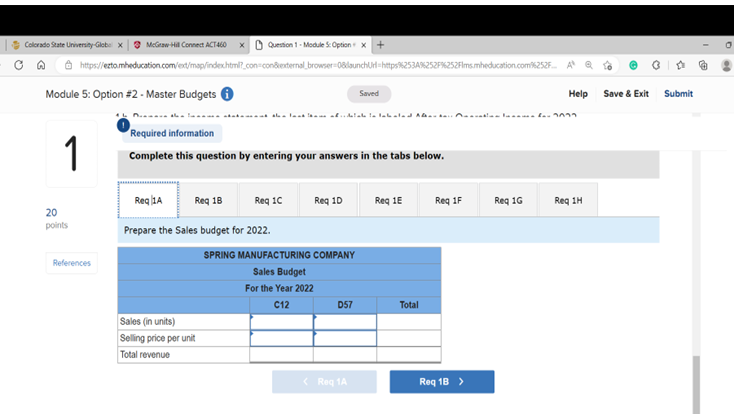
Task: Click the 'Module 5: Option #2 - Master Budgets' title
Action: 131,94
